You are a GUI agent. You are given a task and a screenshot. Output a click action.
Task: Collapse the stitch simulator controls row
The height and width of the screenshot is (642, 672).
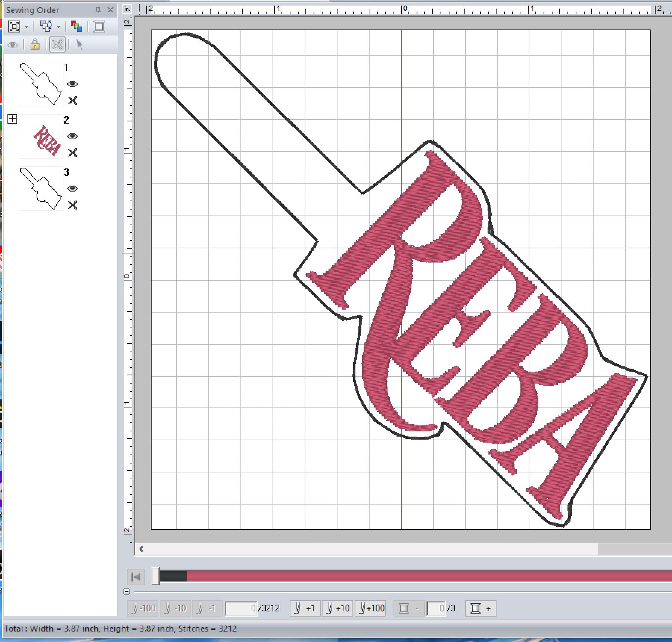click(x=127, y=592)
